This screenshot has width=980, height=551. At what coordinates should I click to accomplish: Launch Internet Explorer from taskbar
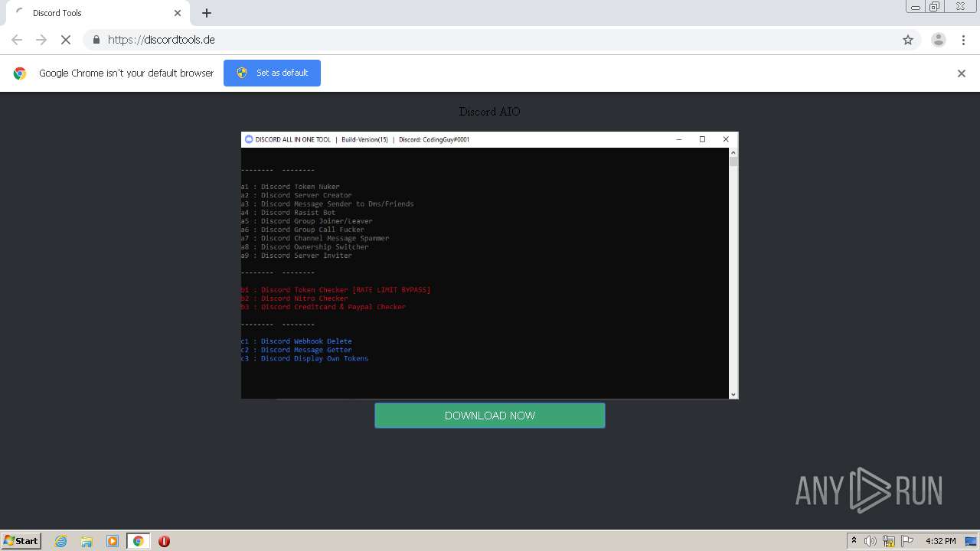coord(61,541)
